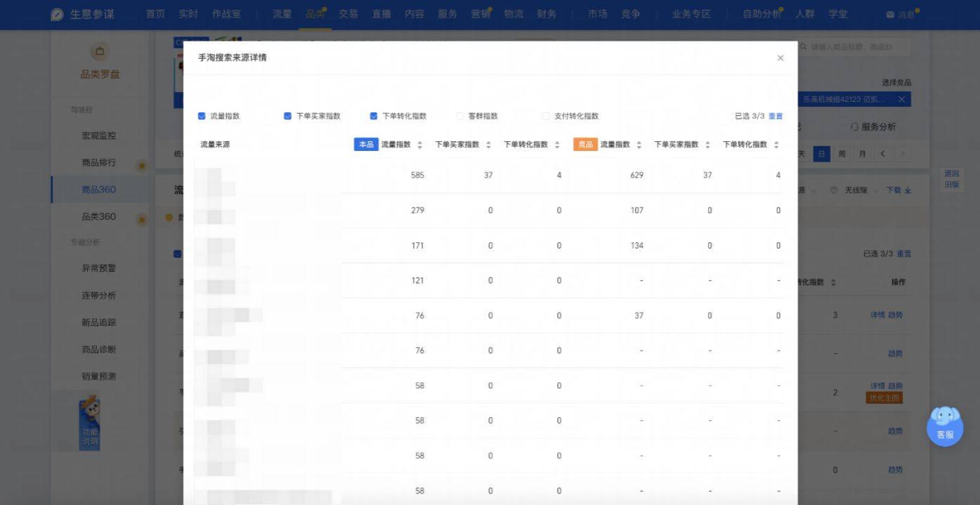Click the search magnifier icon
Screen dimensions: 980x505
pos(804,47)
